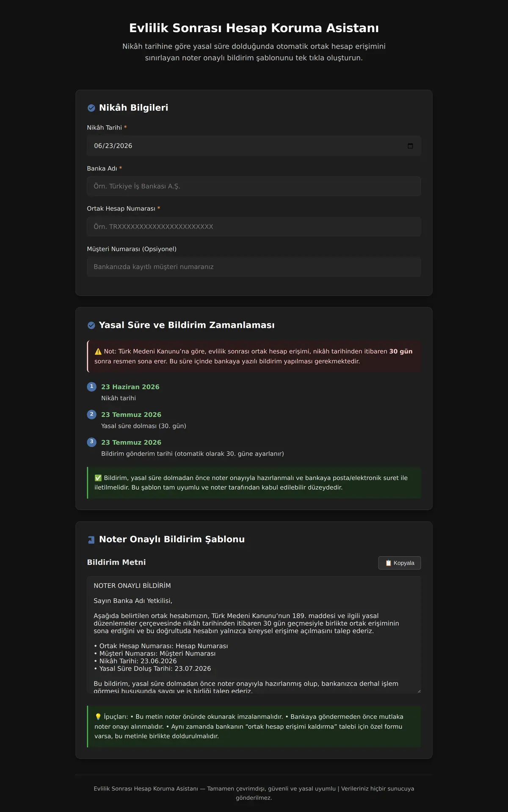Click the footer text about offline security
The height and width of the screenshot is (812, 508).
click(254, 793)
